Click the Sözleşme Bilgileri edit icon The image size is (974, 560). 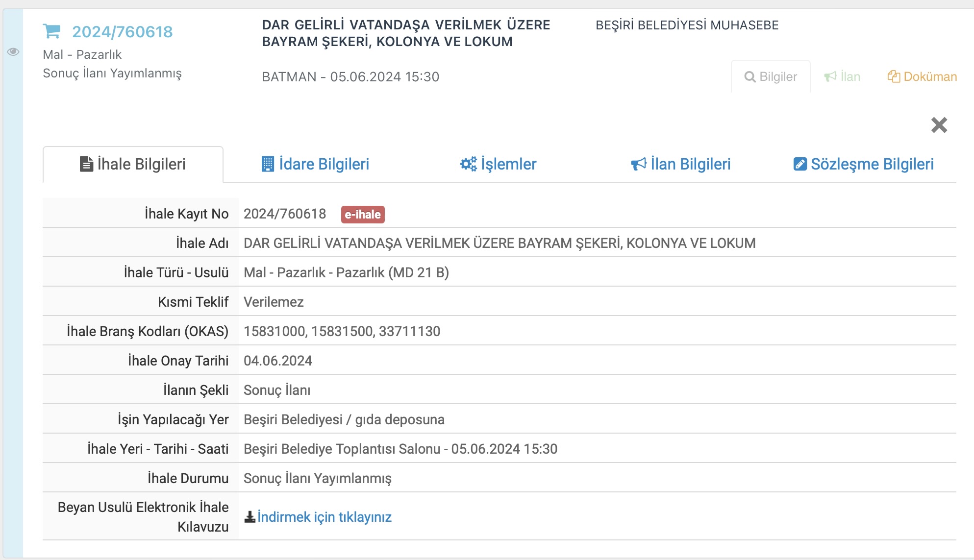click(800, 164)
